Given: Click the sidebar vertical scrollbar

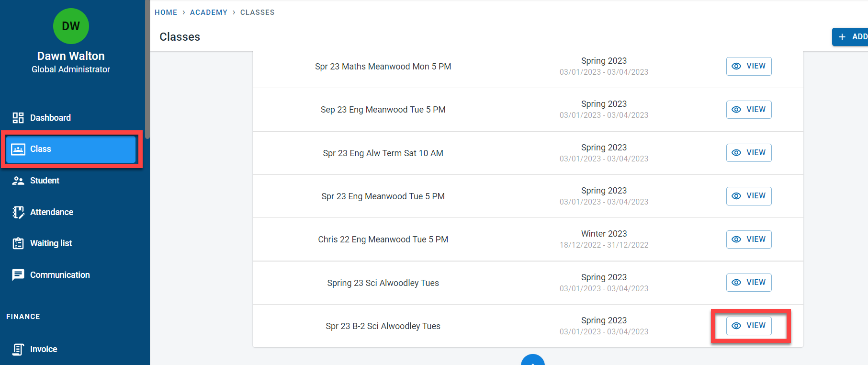Looking at the screenshot, I should click(x=147, y=72).
